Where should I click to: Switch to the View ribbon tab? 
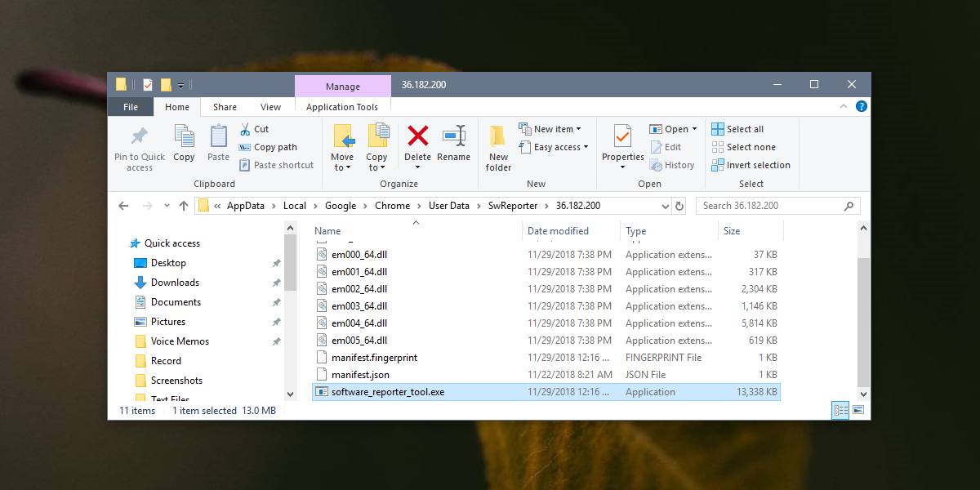point(270,107)
